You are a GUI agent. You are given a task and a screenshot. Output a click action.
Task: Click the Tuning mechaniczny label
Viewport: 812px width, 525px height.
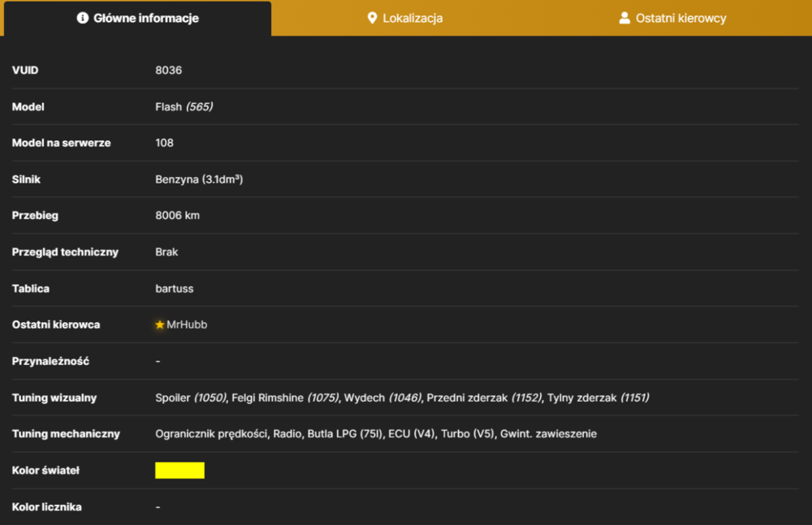click(x=66, y=434)
